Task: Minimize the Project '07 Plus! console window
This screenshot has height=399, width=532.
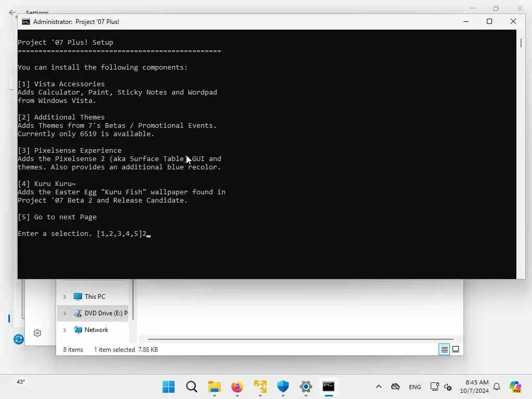Action: click(466, 22)
